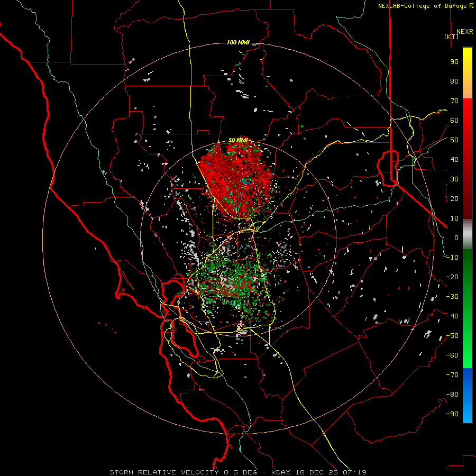Click the positive 70 scale value
Image resolution: width=476 pixels, height=476 pixels.
pyautogui.click(x=454, y=101)
